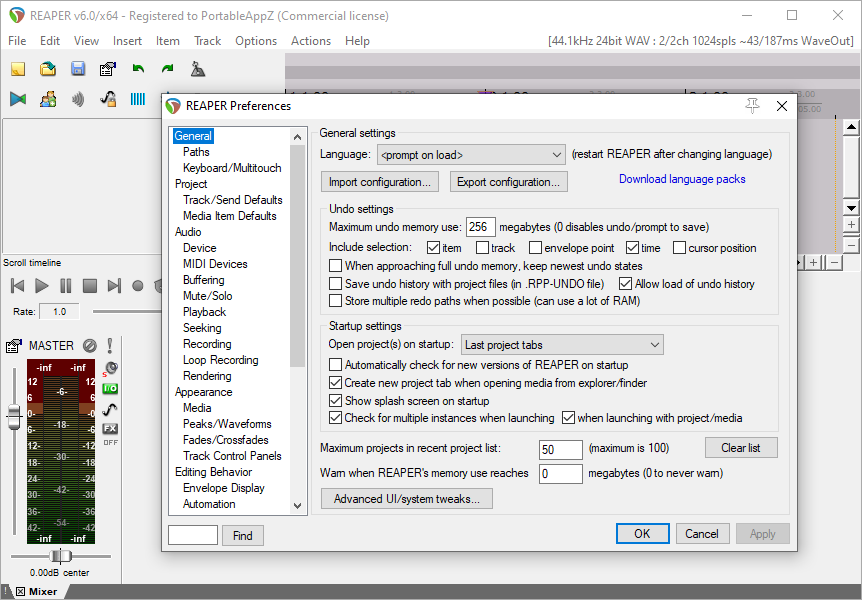Open the 'Download language packs' link
The width and height of the screenshot is (862, 600).
pos(682,179)
